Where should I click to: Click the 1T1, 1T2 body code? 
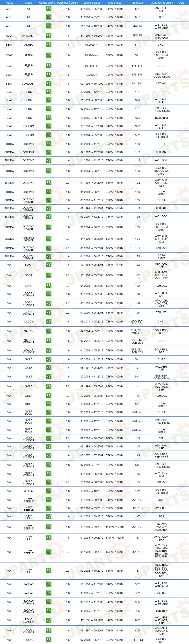[x=137, y=640]
